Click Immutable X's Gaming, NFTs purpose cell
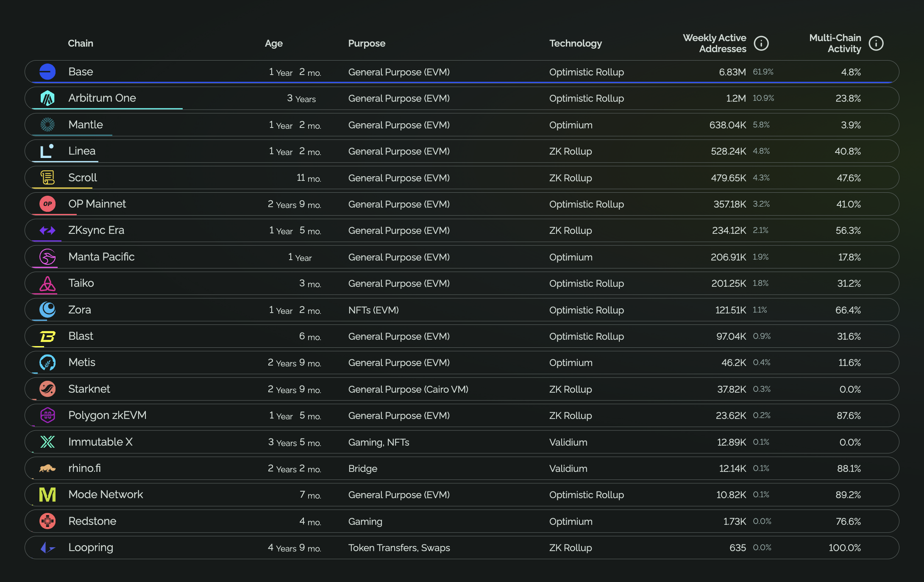924x582 pixels. point(379,442)
